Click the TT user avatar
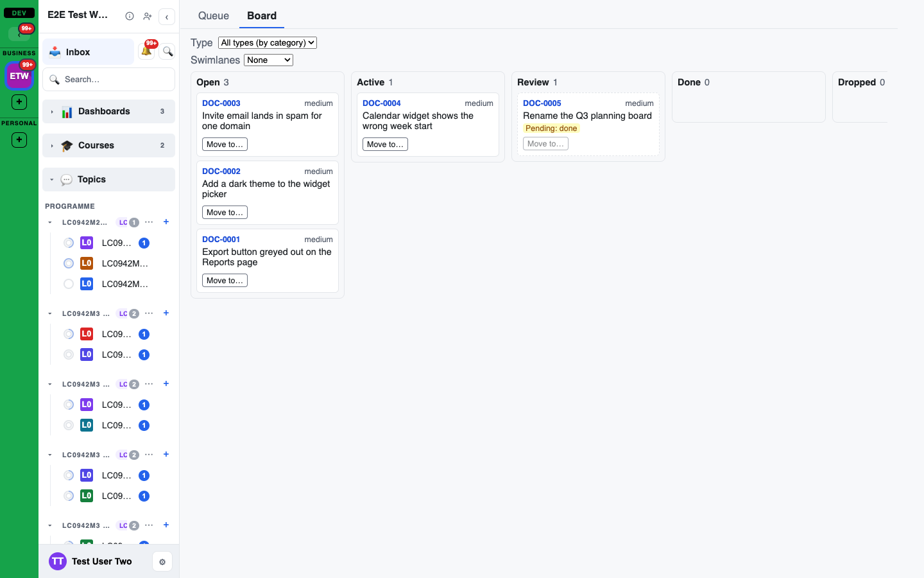Viewport: 924px width, 578px height. [x=58, y=561]
